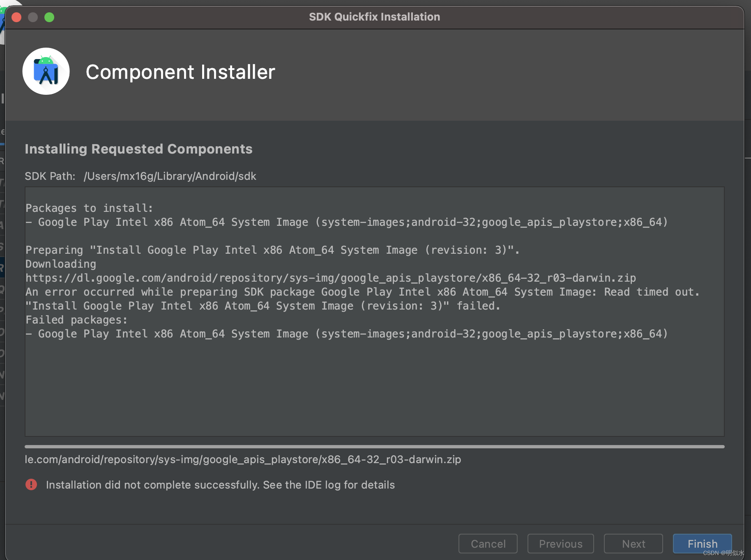This screenshot has height=560, width=751.
Task: Click the "Failed packages:" line in the log
Action: coord(76,320)
